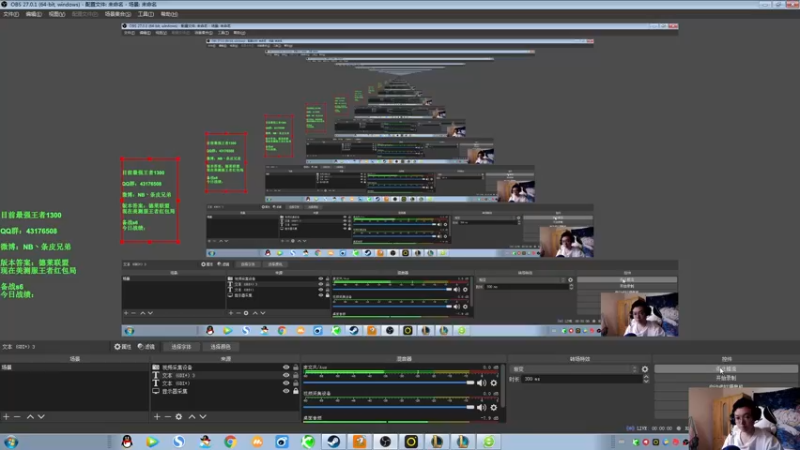Open the scene transition settings gear
The image size is (800, 450).
point(645,369)
